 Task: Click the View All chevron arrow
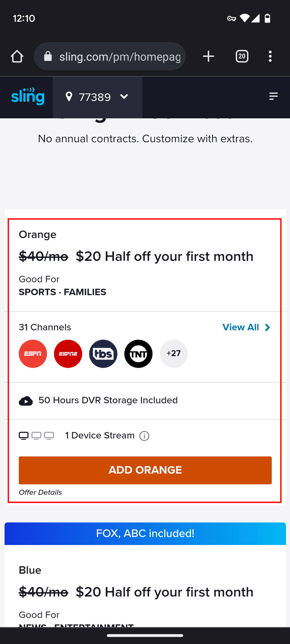point(268,327)
